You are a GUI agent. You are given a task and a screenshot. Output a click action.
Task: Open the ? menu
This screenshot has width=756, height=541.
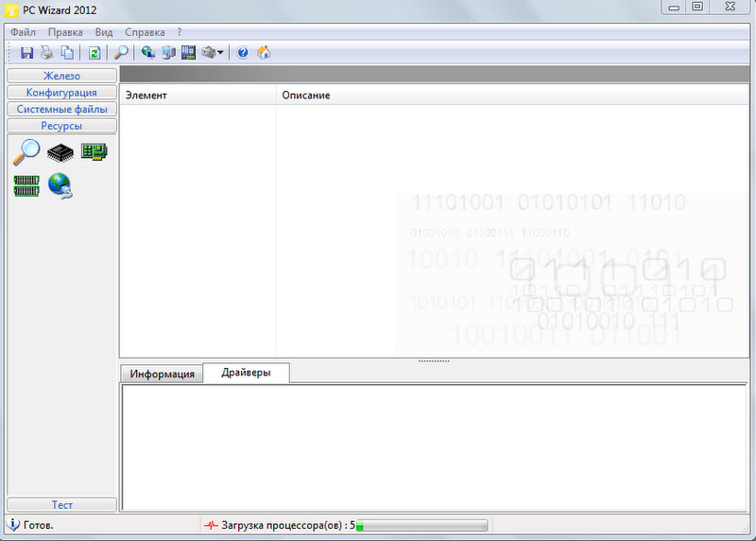point(180,32)
